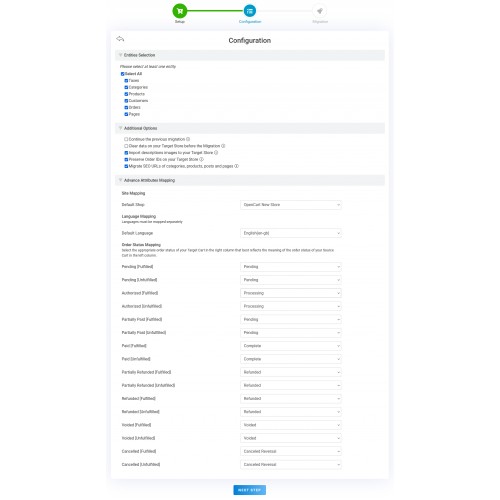Image resolution: width=500 pixels, height=500 pixels.
Task: Click the blue Configuration step icon
Action: [x=250, y=11]
